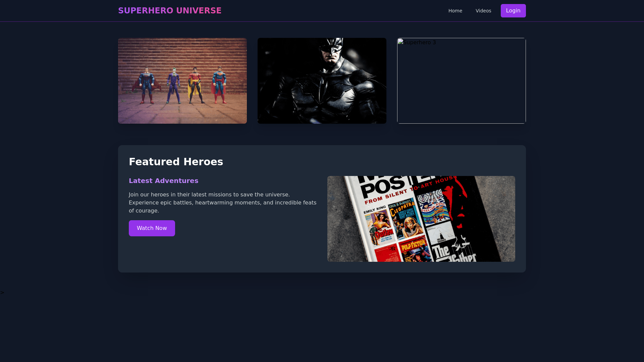Open the Videos nav link
This screenshot has width=644, height=362.
point(483,11)
